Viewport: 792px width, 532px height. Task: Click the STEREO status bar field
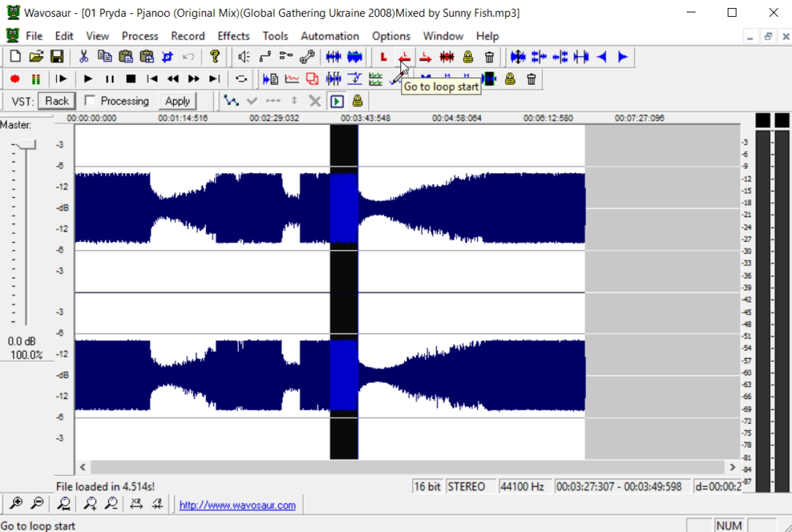point(470,487)
